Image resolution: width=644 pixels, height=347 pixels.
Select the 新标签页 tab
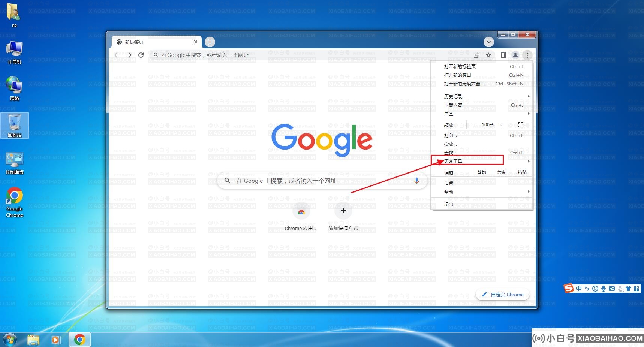[x=156, y=42]
